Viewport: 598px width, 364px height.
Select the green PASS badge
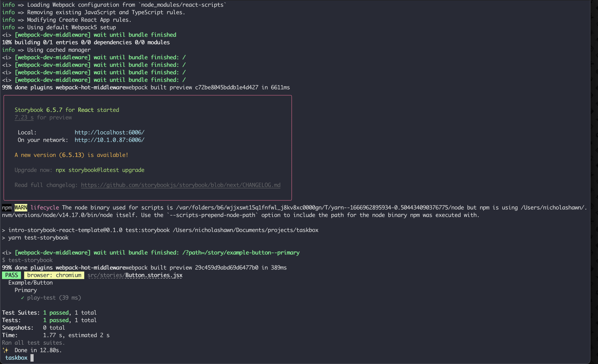(11, 275)
